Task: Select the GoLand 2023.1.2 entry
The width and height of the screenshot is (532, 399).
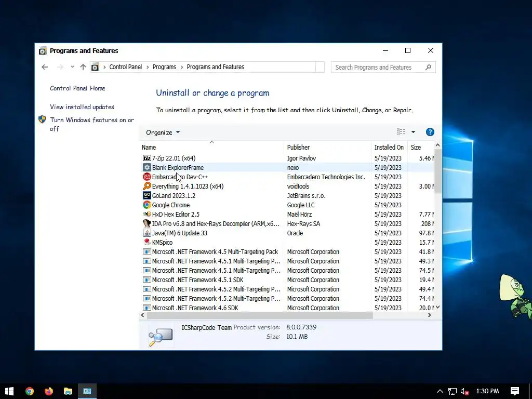Action: [174, 195]
